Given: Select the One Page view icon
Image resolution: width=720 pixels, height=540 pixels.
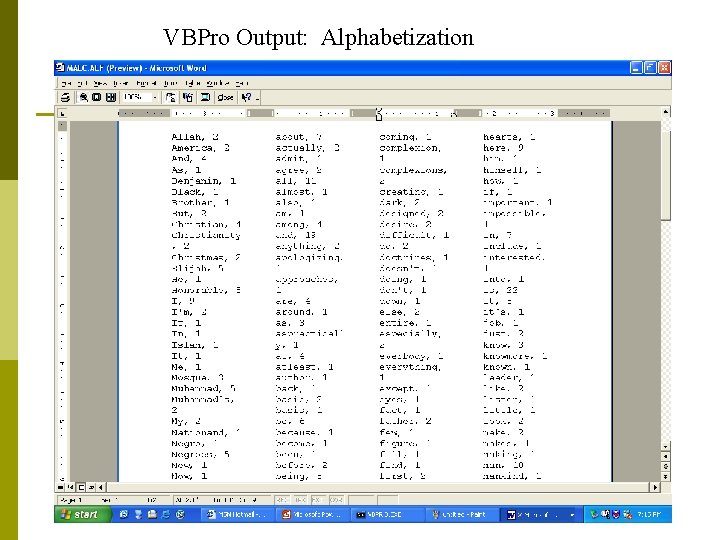Looking at the screenshot, I should [x=96, y=97].
